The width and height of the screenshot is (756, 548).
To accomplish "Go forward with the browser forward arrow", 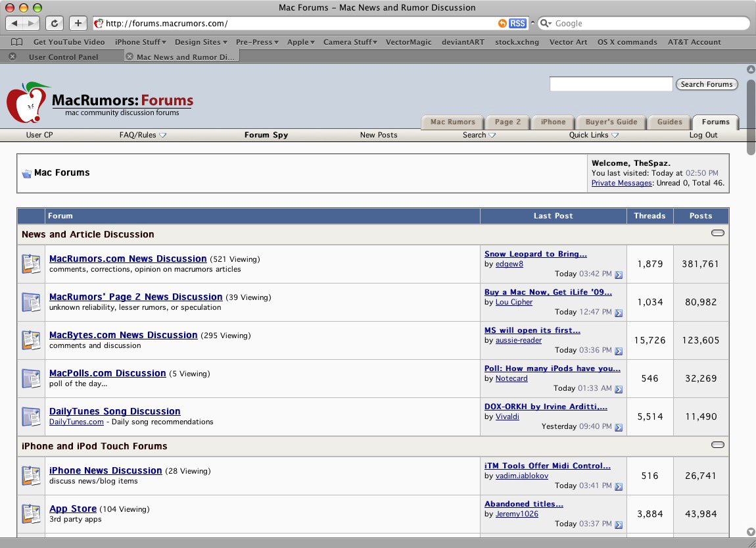I will coord(32,23).
